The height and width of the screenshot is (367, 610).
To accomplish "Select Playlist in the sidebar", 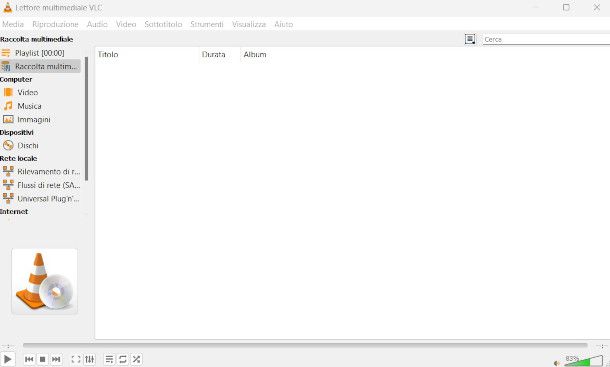I will click(x=40, y=53).
